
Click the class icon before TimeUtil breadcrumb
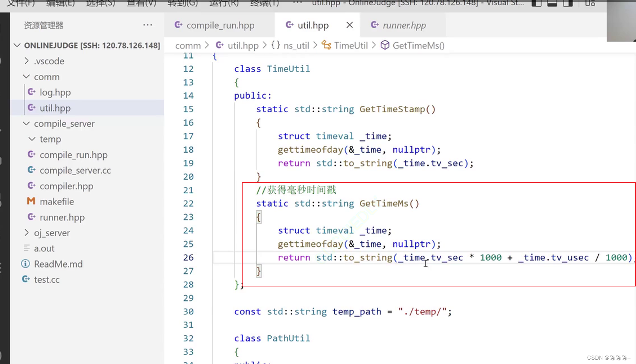coord(326,45)
